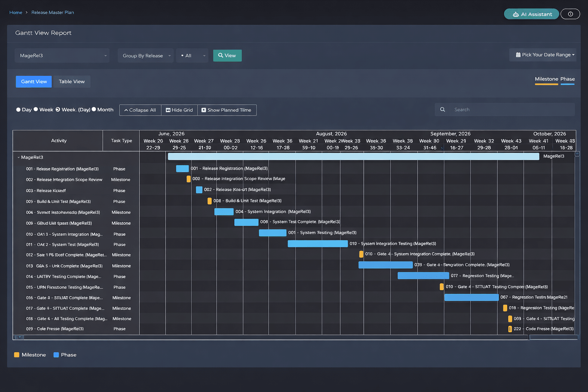Select the Month radio button

tap(94, 109)
